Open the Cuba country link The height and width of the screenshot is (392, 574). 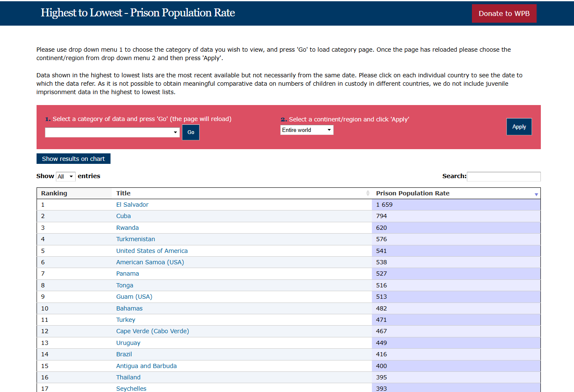(x=124, y=216)
